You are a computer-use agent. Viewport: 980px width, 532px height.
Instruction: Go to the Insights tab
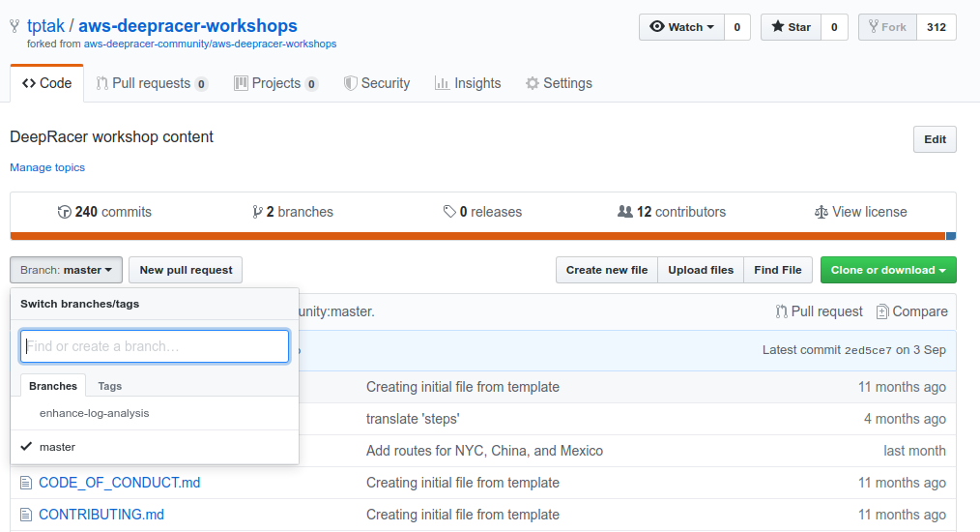coord(468,83)
